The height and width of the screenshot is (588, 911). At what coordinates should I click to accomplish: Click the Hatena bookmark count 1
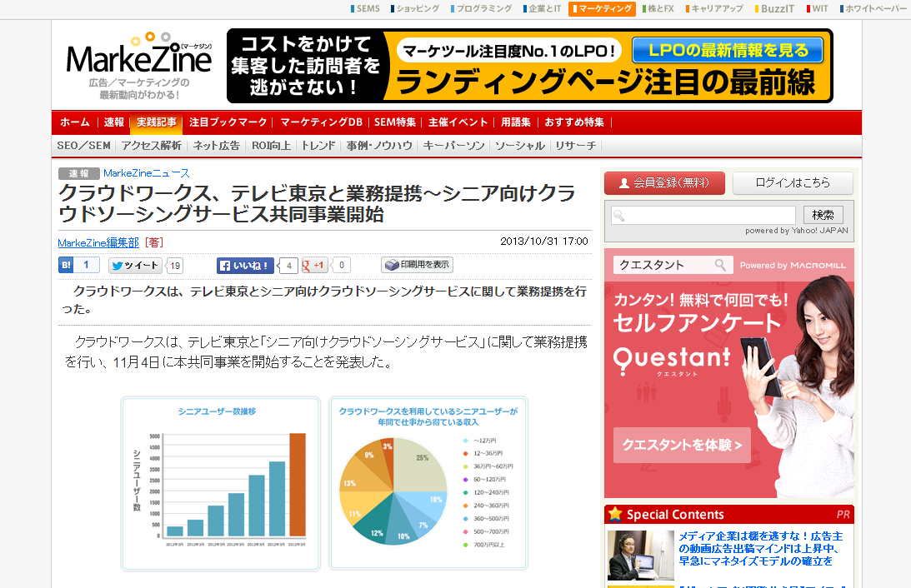coord(86,266)
